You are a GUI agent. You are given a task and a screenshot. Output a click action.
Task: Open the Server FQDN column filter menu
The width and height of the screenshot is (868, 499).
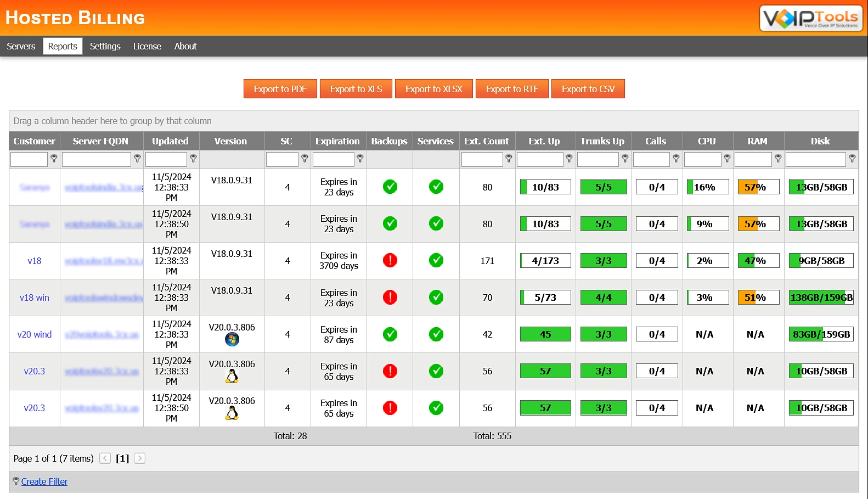[x=137, y=159]
